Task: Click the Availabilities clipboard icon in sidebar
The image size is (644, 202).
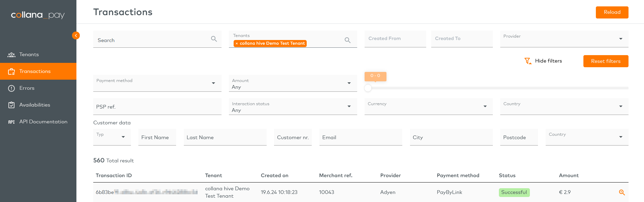Action: (11, 105)
